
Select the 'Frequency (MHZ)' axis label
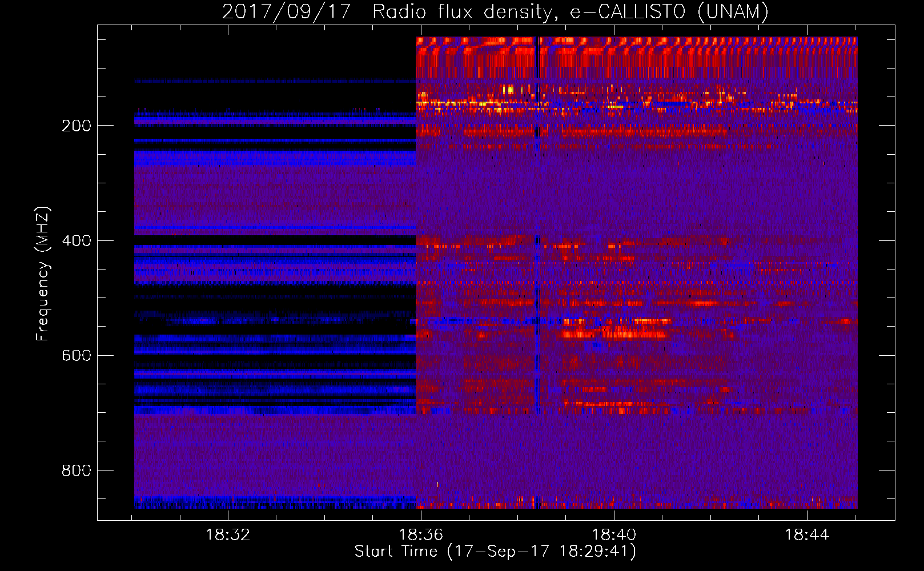(43, 274)
